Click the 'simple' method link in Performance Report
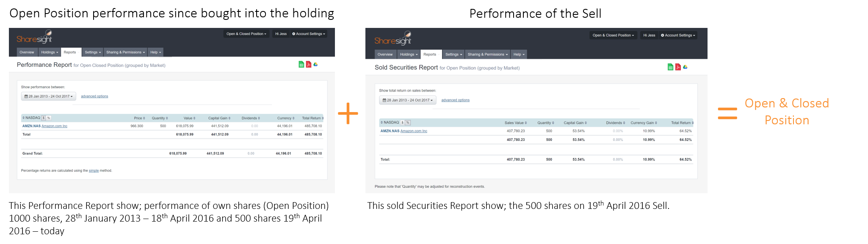868x244 pixels. coord(94,171)
